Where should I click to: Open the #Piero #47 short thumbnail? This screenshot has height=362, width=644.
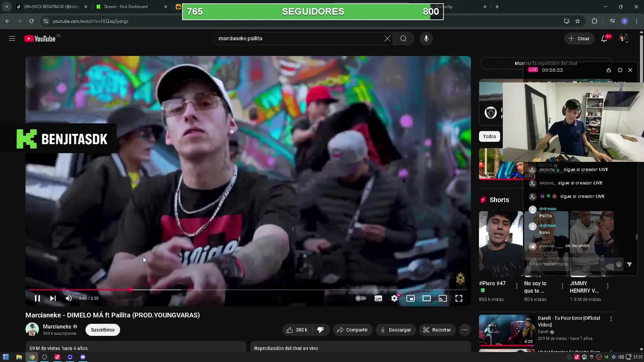(501, 243)
